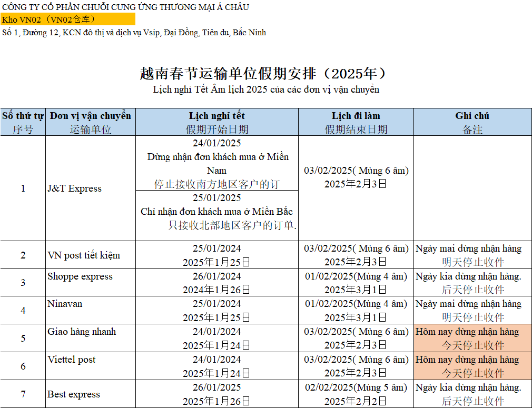Click the 'Số thứ tự' column header
The image size is (532, 408).
(23, 122)
